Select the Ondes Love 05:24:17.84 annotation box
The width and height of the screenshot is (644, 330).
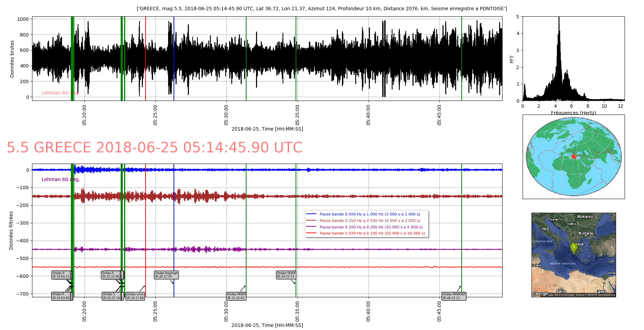point(135,296)
